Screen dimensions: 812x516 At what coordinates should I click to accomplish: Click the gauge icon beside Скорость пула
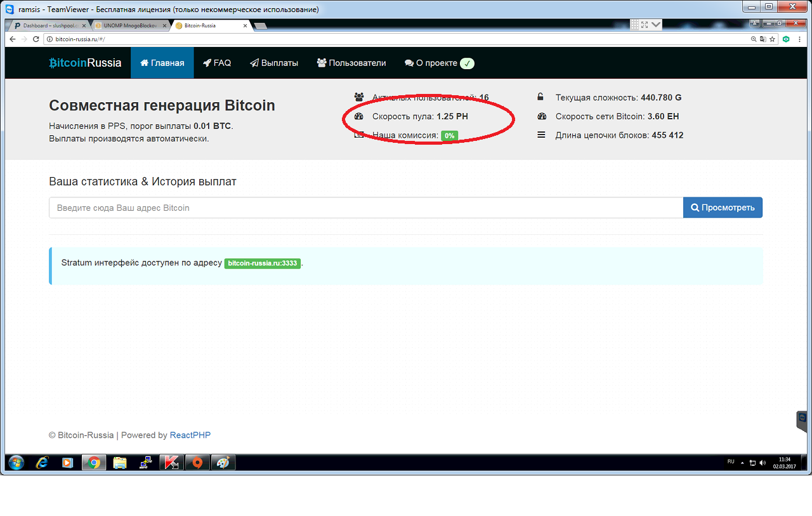[359, 117]
